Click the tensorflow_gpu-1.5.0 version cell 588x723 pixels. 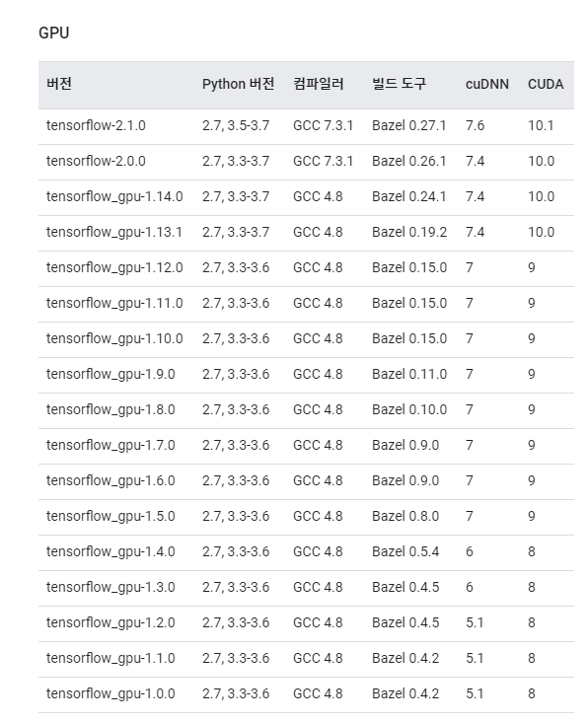click(x=110, y=516)
